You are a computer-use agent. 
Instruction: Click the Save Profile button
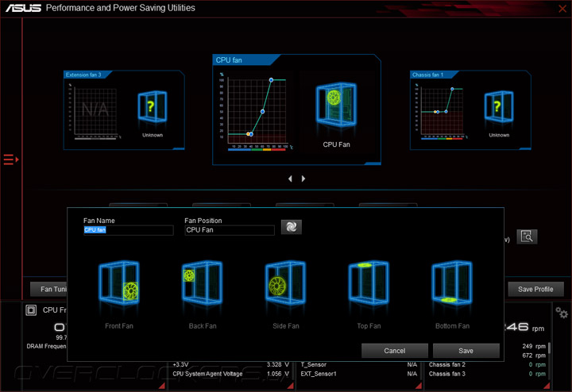pos(535,290)
